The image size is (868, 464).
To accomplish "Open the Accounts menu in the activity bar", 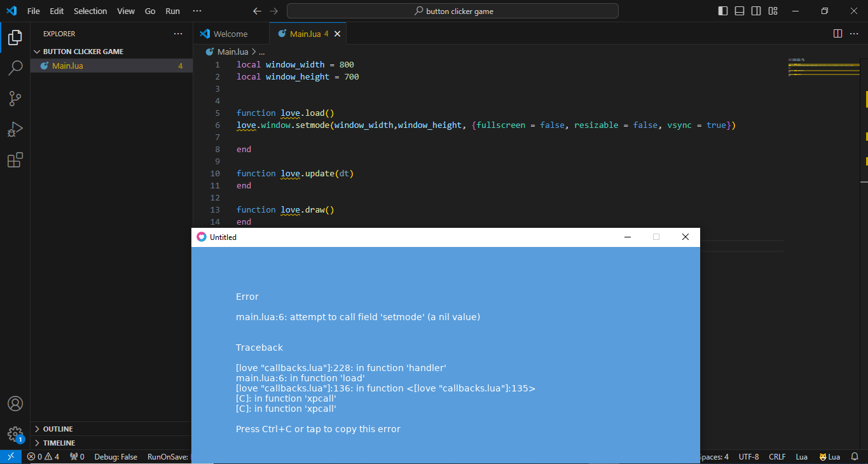I will (15, 404).
